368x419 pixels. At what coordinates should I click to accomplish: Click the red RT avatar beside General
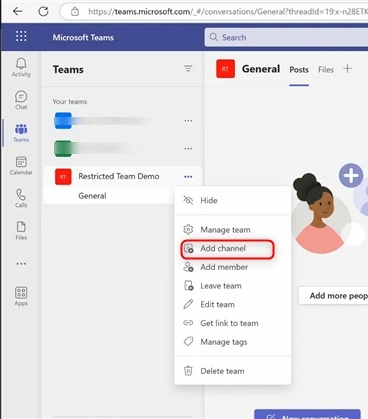pos(225,69)
